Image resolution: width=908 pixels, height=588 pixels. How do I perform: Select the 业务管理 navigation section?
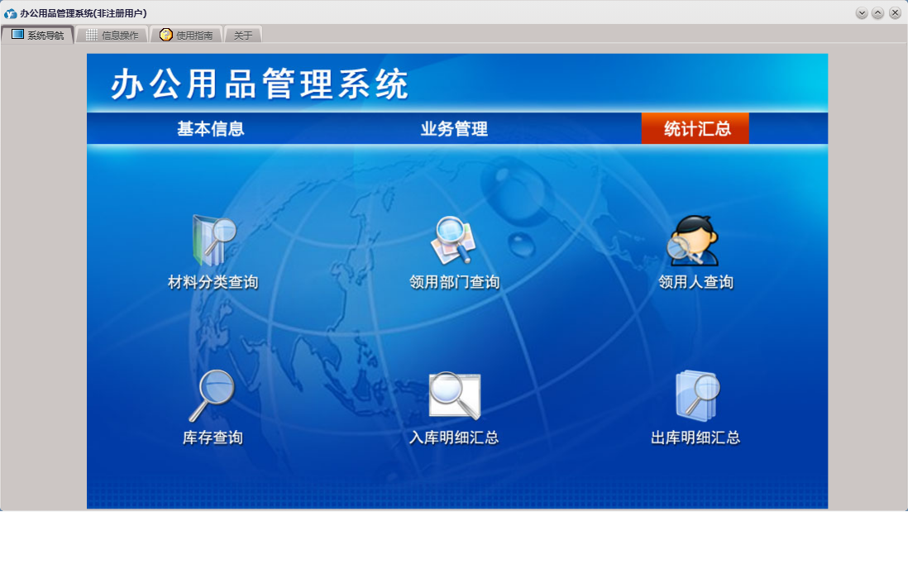(x=454, y=129)
